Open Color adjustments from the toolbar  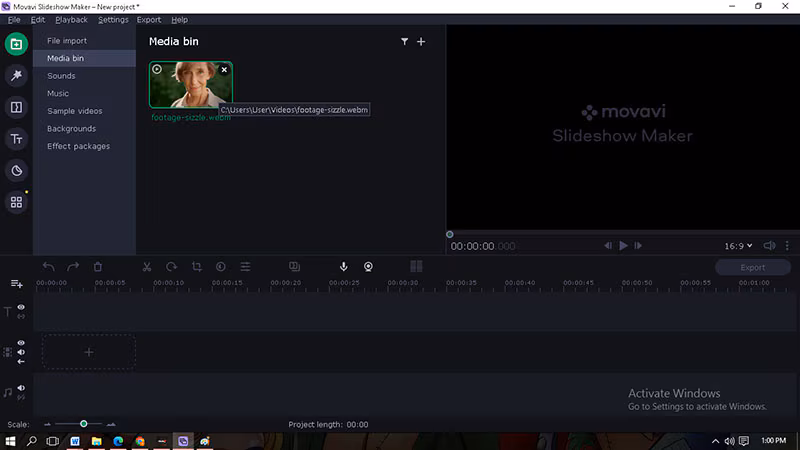click(x=221, y=267)
